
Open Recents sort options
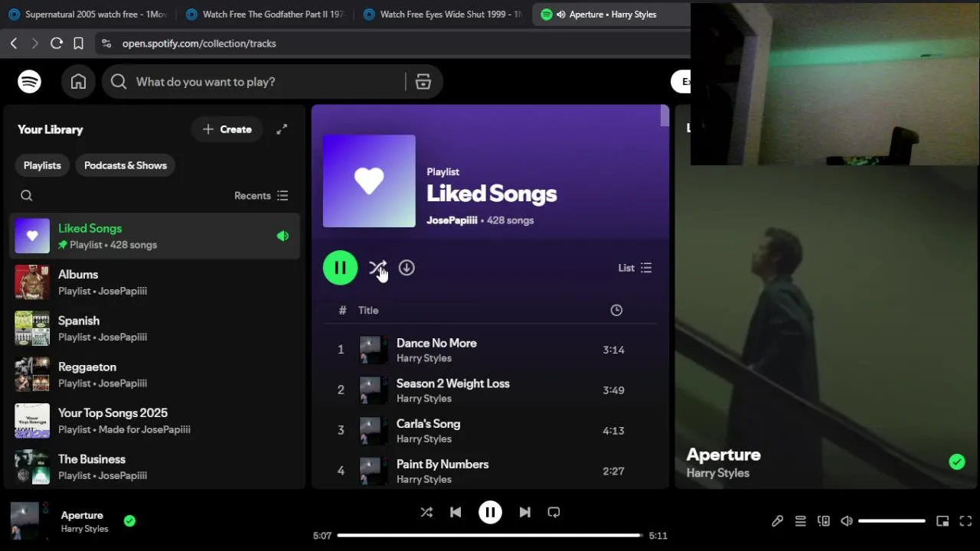tap(261, 196)
